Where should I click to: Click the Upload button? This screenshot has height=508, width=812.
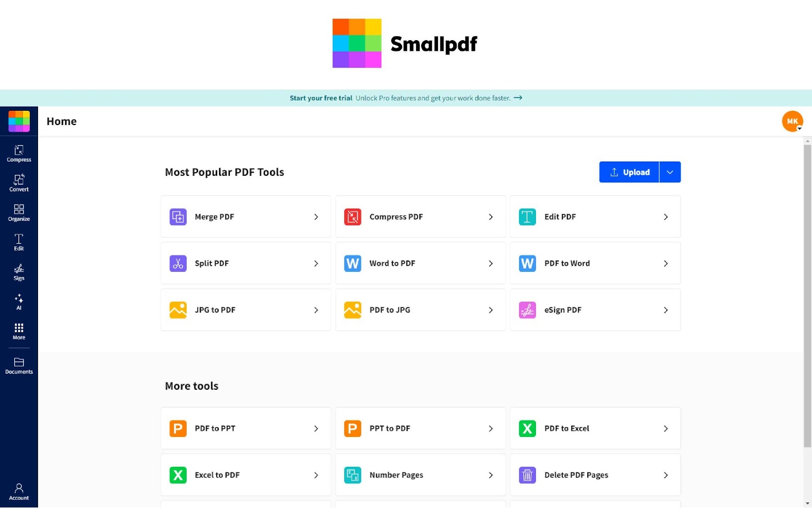coord(629,172)
